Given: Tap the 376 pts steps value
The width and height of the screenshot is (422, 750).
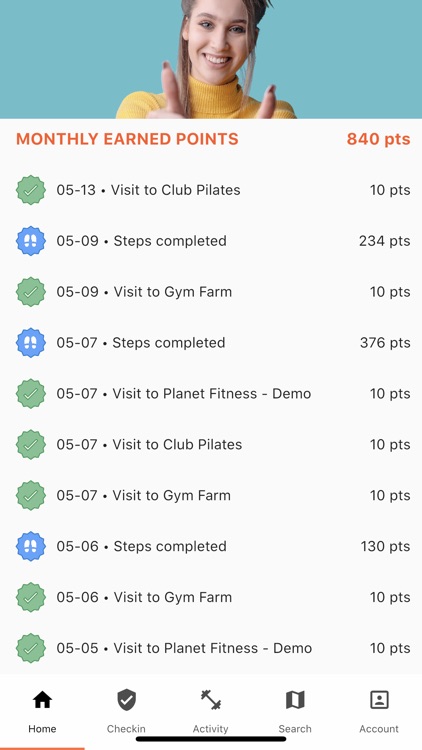Looking at the screenshot, I should coord(385,342).
